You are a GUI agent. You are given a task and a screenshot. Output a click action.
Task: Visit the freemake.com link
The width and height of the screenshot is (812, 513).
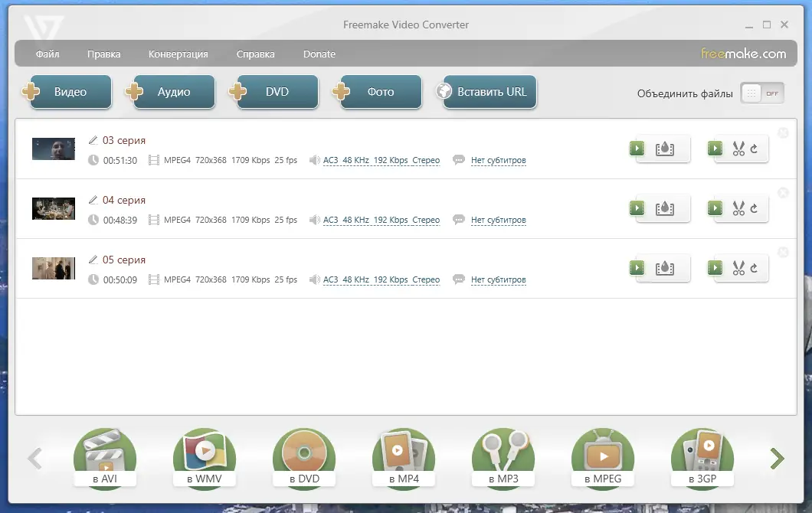(743, 54)
